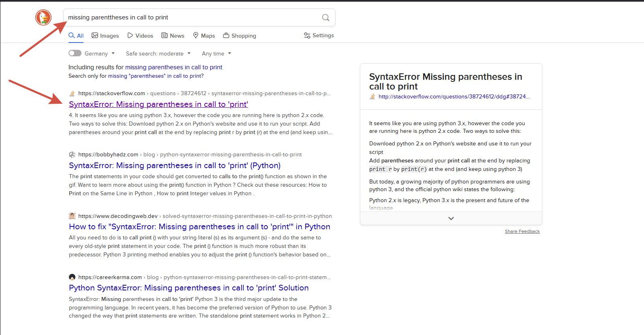Toggle the Germany region switch
This screenshot has width=644, height=335.
click(75, 53)
